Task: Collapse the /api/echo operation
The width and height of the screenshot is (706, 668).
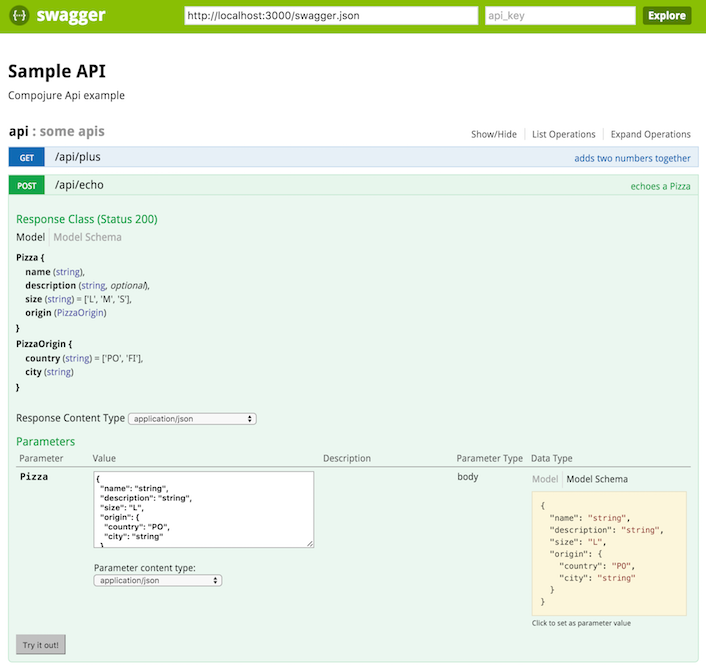Action: pos(80,185)
